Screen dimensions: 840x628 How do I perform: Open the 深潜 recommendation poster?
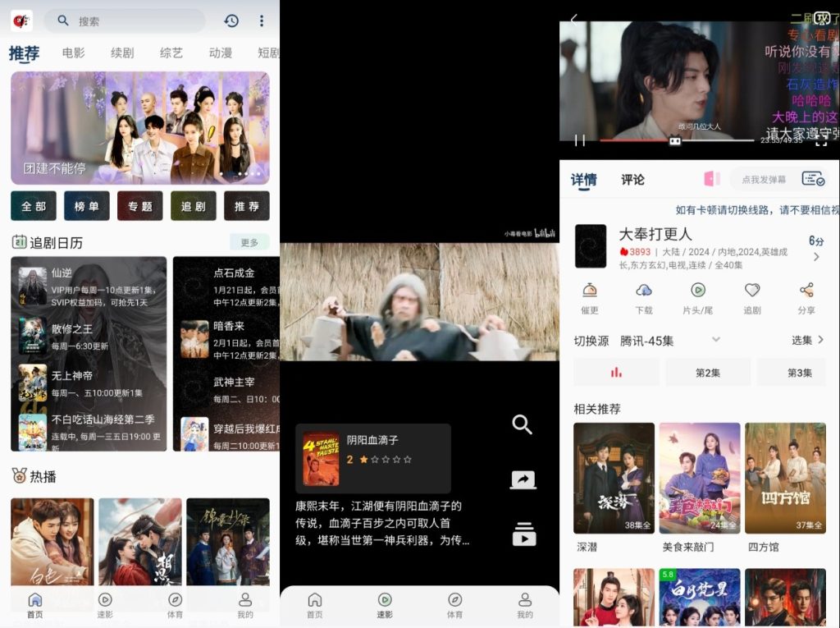pos(614,478)
